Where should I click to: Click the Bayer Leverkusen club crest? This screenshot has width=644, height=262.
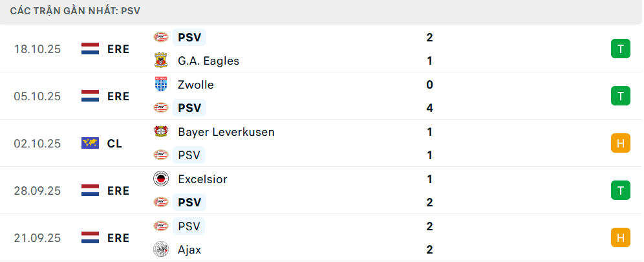160,131
